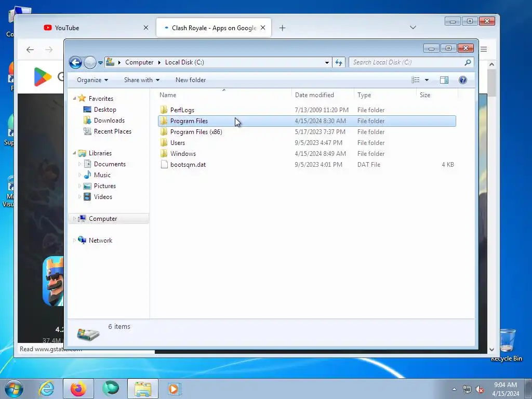The height and width of the screenshot is (399, 532).
Task: Toggle the preview pane
Action: (444, 80)
